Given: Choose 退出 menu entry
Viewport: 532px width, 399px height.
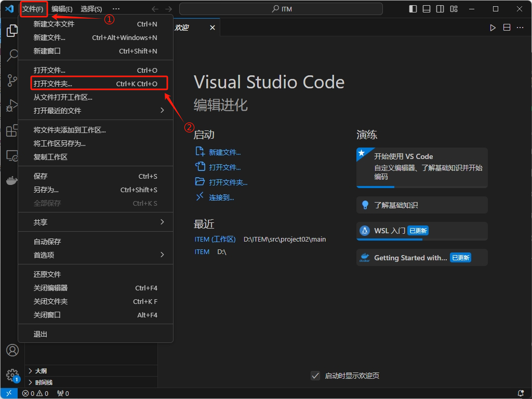Looking at the screenshot, I should (x=96, y=334).
